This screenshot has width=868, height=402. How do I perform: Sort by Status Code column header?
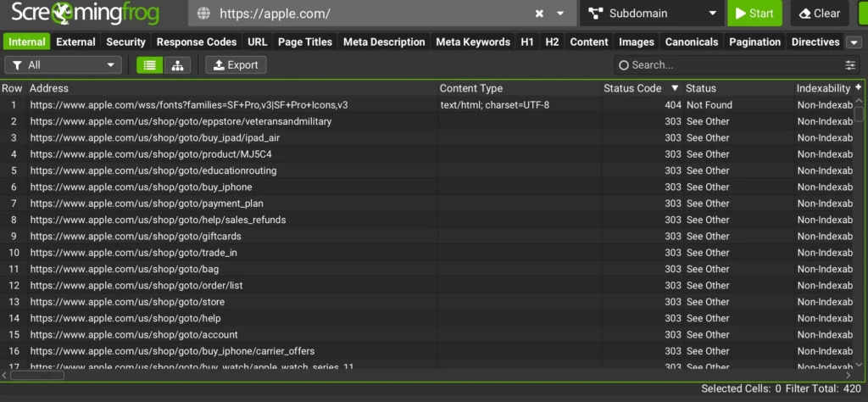pyautogui.click(x=632, y=88)
